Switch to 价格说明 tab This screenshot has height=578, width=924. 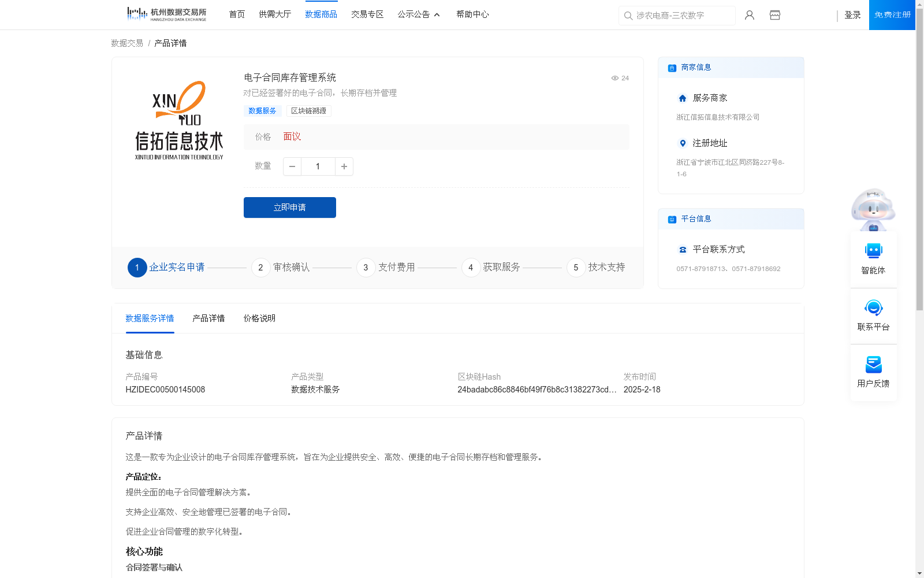[x=259, y=318]
